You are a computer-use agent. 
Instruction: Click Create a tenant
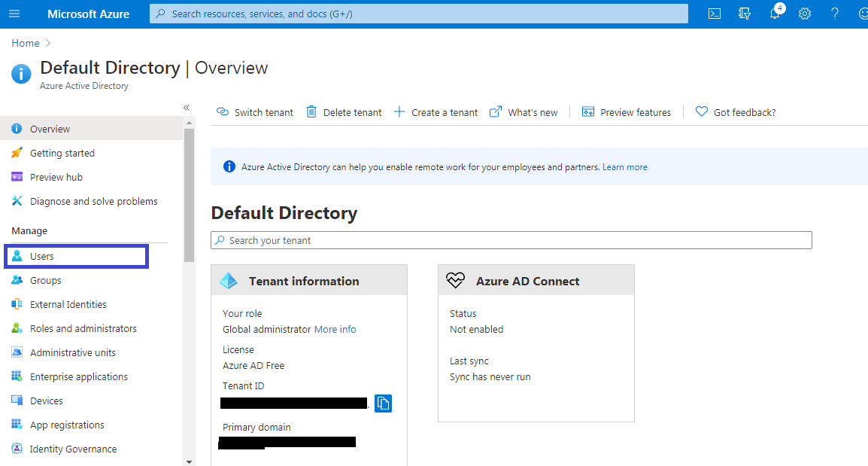tap(436, 112)
